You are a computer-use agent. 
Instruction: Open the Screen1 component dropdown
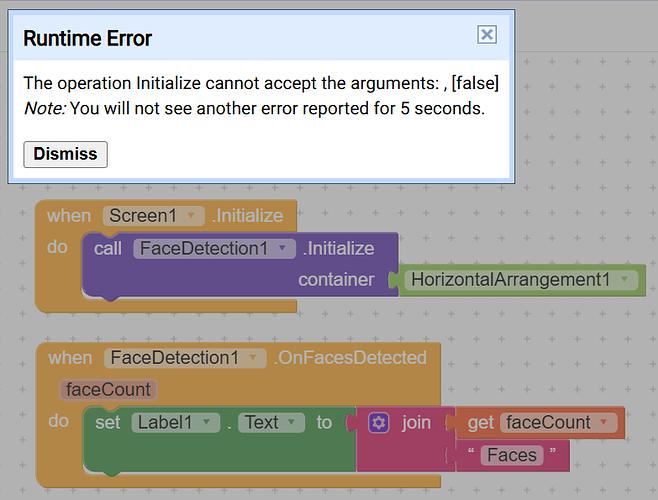click(191, 215)
